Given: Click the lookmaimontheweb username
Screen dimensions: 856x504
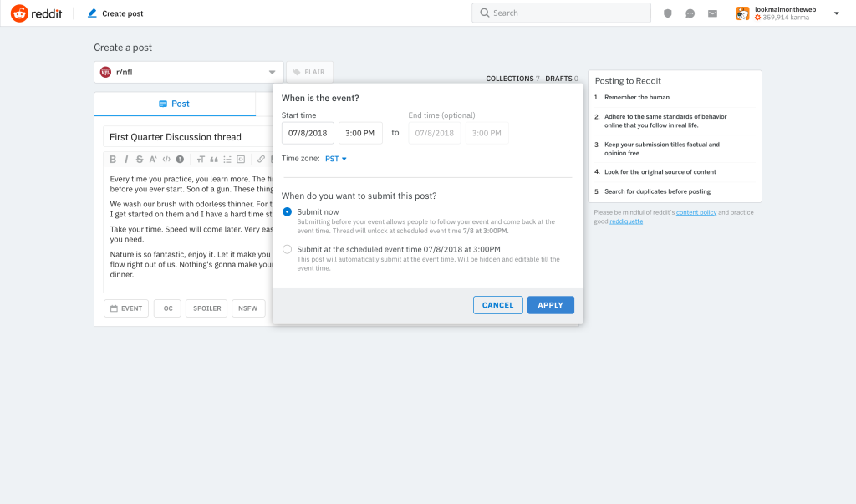Looking at the screenshot, I should pos(785,9).
